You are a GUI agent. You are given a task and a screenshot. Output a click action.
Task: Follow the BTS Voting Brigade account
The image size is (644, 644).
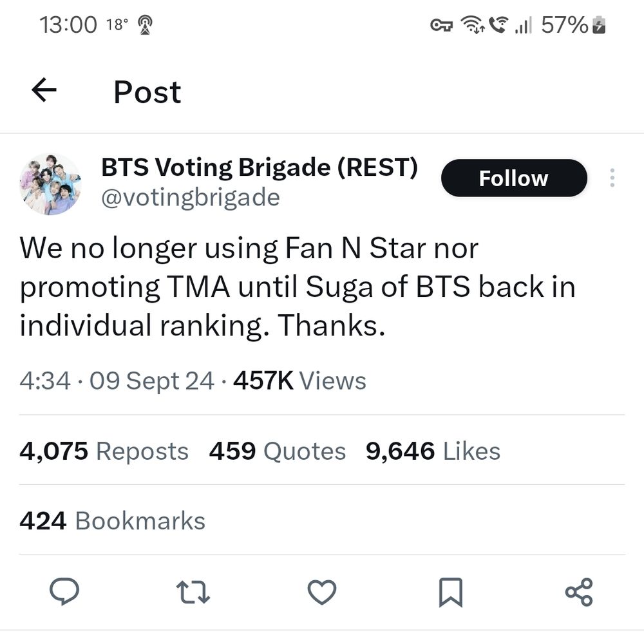(513, 178)
